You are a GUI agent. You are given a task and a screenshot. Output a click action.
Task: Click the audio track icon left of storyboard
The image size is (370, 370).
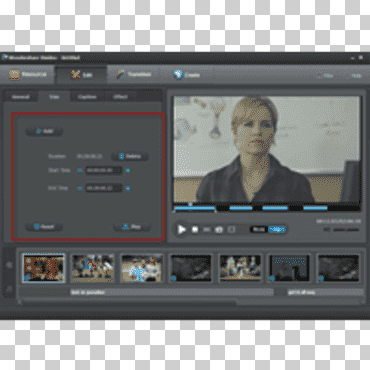tap(9, 289)
